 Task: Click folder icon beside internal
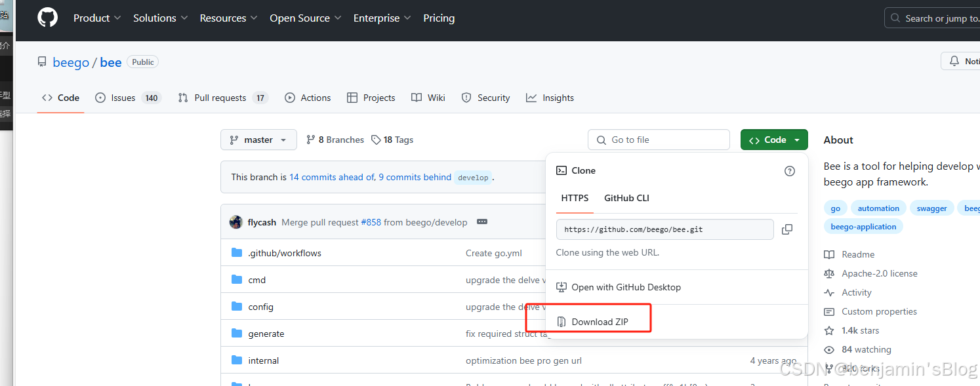(x=237, y=360)
